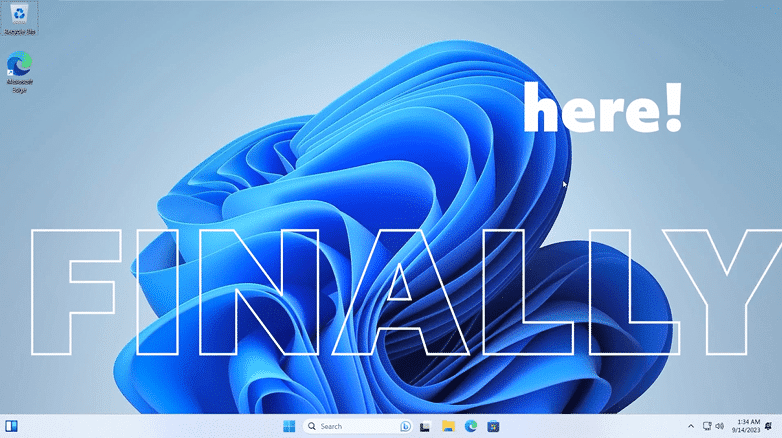Click the Recycle Bin text label
Screen dimensions: 782x438
19,31
